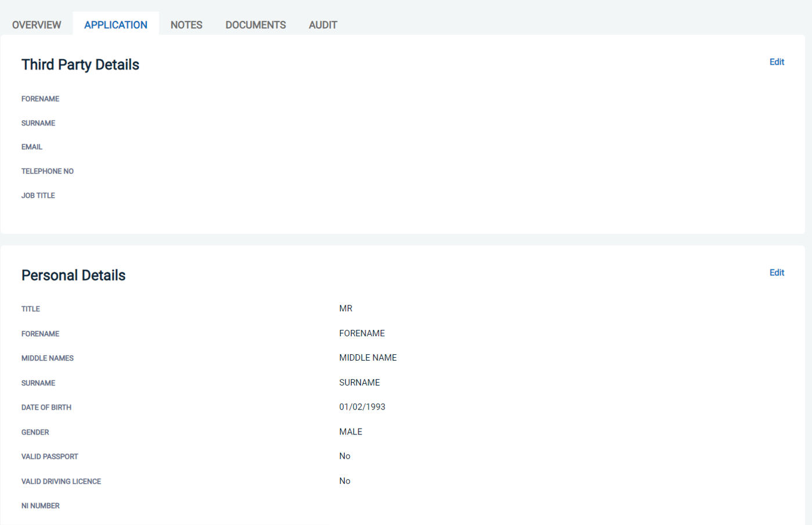Click the MIDDLE NAME value text

point(368,358)
